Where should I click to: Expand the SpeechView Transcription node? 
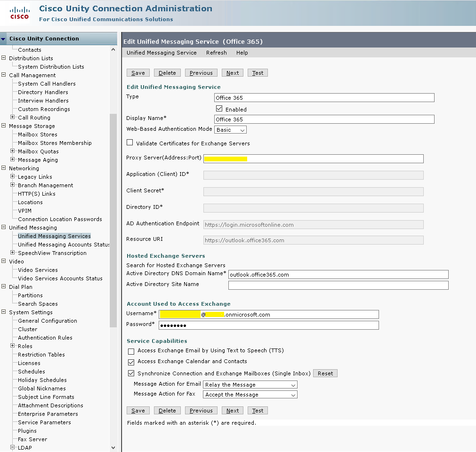point(13,253)
